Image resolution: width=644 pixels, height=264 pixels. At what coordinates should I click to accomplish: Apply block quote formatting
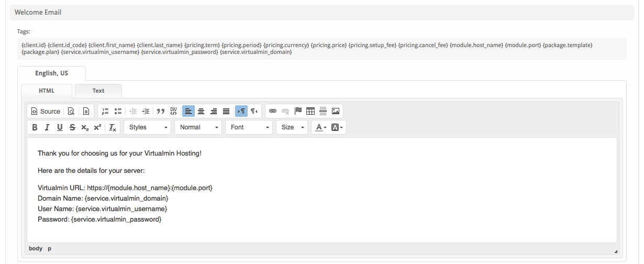pyautogui.click(x=161, y=111)
